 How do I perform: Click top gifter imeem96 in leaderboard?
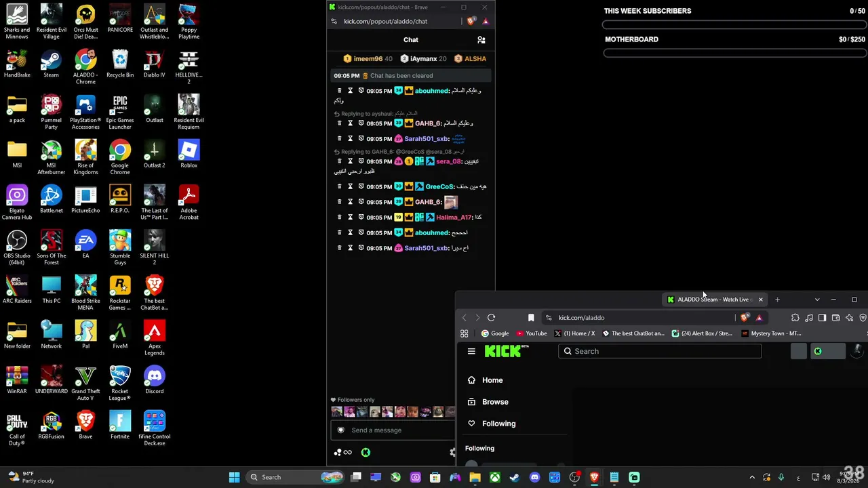click(368, 59)
